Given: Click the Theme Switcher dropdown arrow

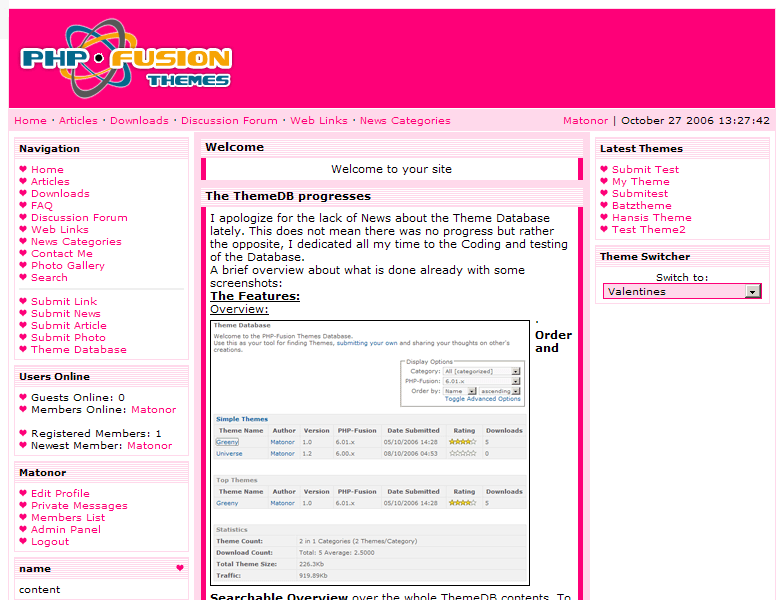Looking at the screenshot, I should coord(752,292).
